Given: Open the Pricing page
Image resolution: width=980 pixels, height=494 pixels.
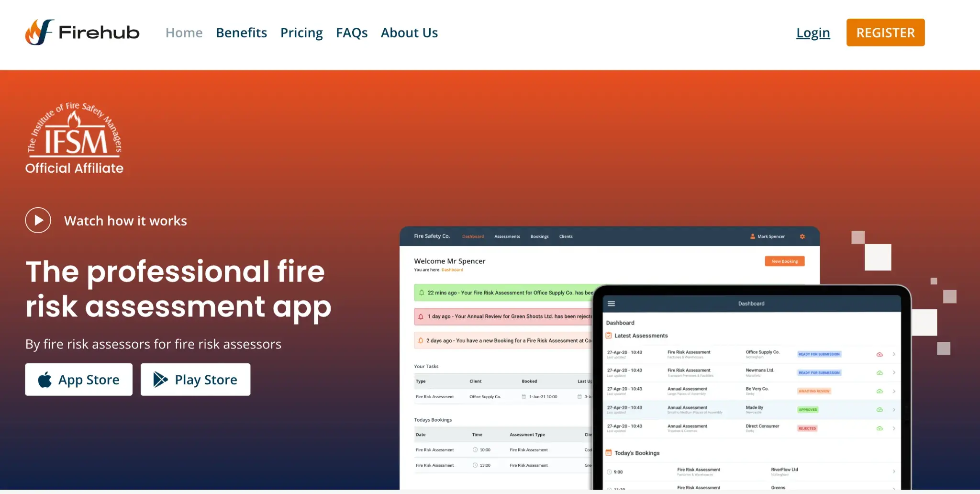Looking at the screenshot, I should 301,32.
